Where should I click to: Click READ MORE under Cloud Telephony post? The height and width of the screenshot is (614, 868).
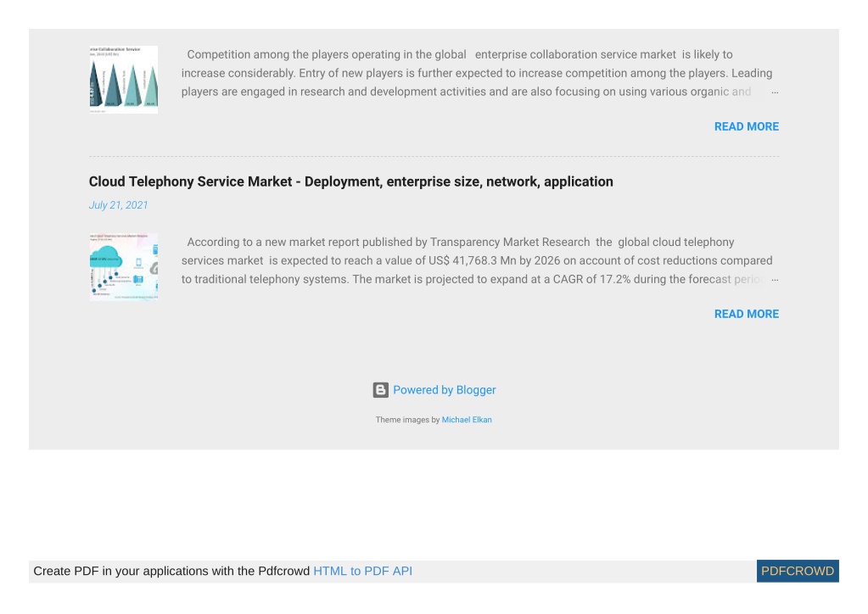pos(746,314)
